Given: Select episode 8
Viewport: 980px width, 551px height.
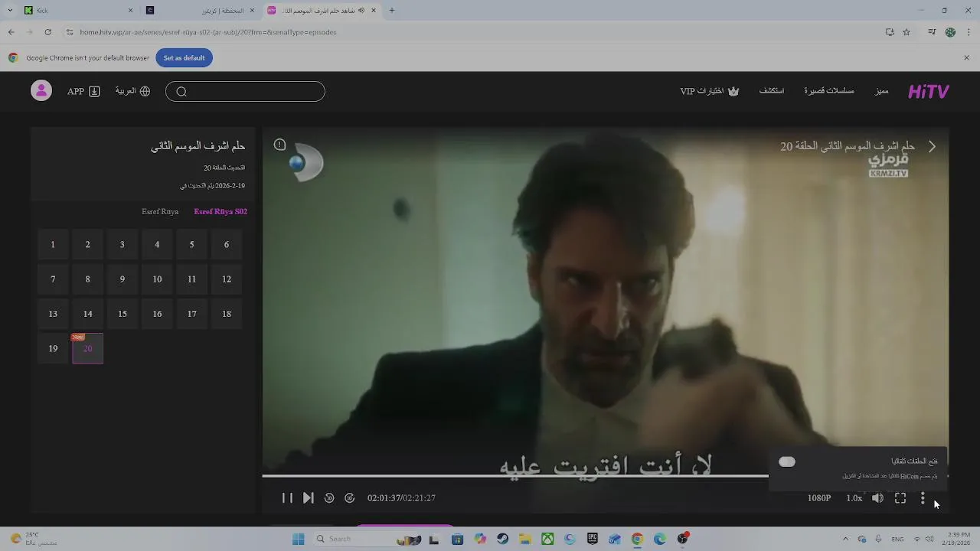Looking at the screenshot, I should pyautogui.click(x=87, y=279).
